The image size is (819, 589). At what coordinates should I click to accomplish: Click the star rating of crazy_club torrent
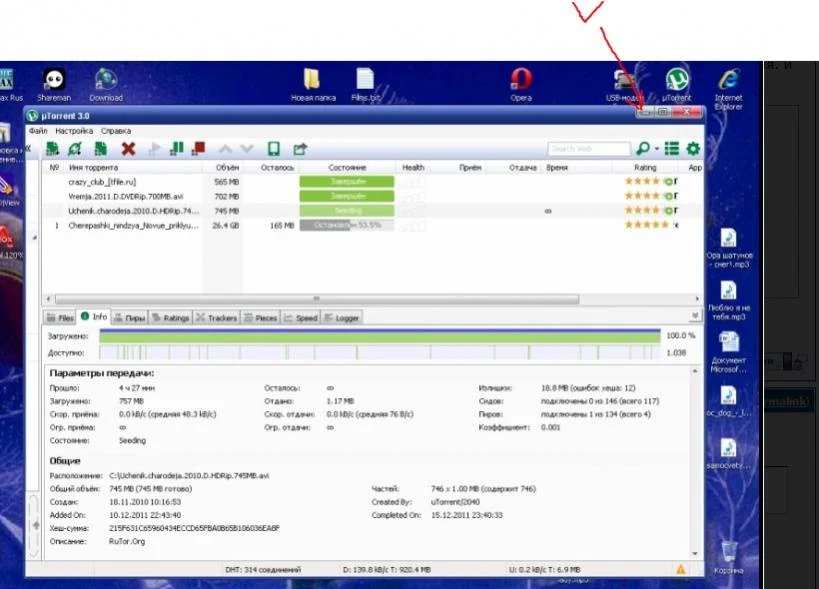click(x=642, y=181)
